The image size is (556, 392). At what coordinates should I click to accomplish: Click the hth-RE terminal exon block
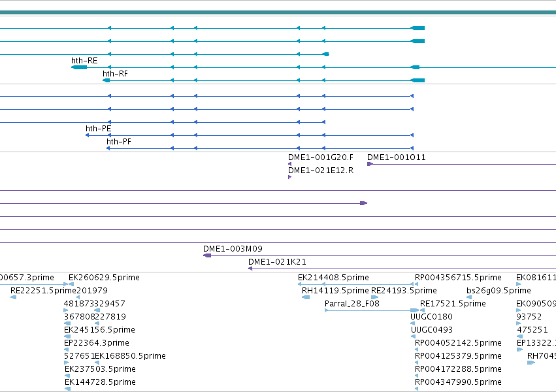coord(79,67)
